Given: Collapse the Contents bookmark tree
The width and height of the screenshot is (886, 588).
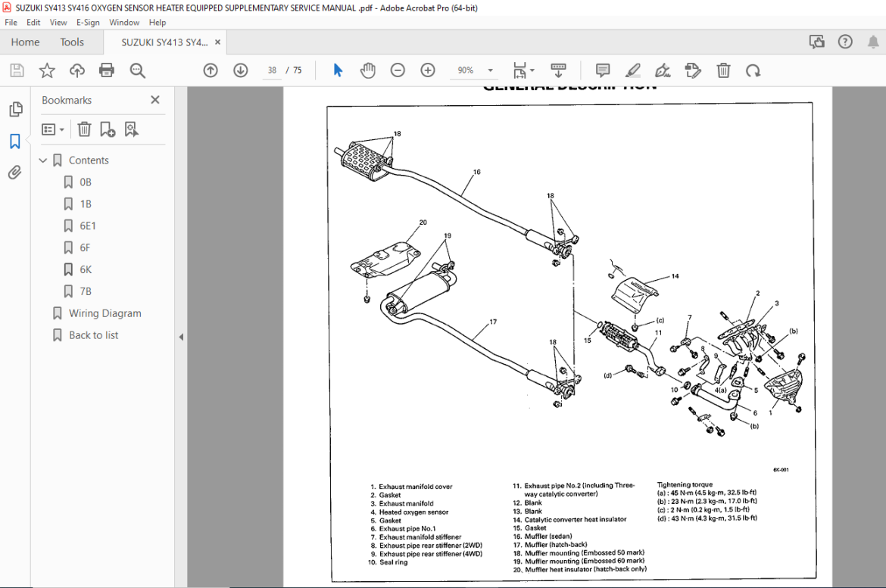Looking at the screenshot, I should [x=43, y=160].
